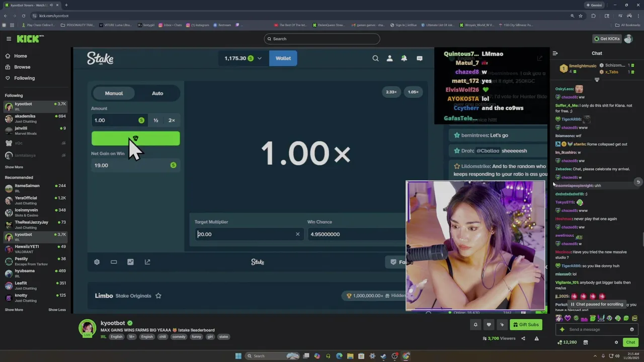The image size is (644, 362).
Task: Click Gift Subs button
Action: click(x=526, y=325)
